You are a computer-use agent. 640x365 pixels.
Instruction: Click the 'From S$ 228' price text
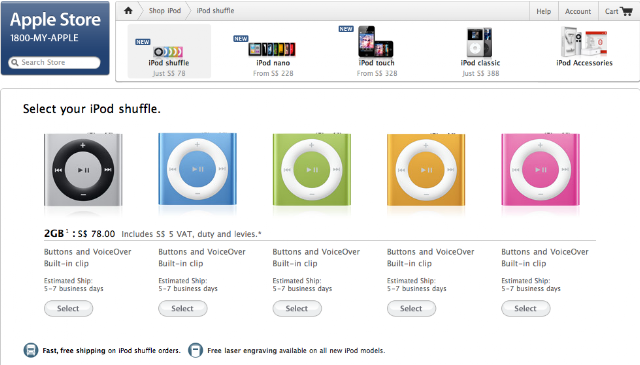(x=273, y=73)
